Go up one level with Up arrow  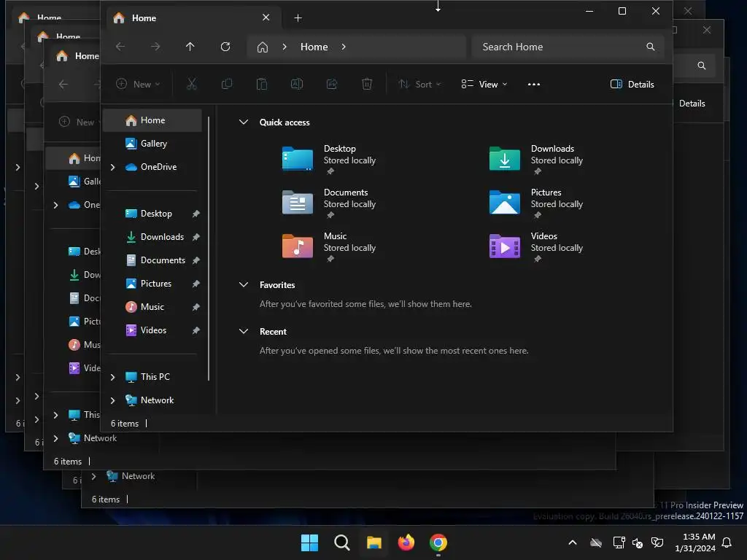(x=190, y=47)
